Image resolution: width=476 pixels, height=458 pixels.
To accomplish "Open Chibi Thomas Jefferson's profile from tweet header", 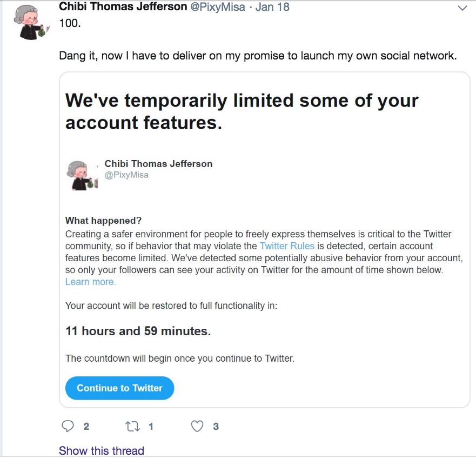I will pyautogui.click(x=123, y=7).
